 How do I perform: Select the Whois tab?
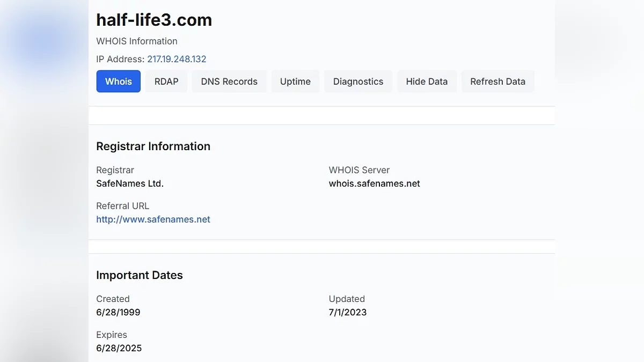pyautogui.click(x=118, y=82)
